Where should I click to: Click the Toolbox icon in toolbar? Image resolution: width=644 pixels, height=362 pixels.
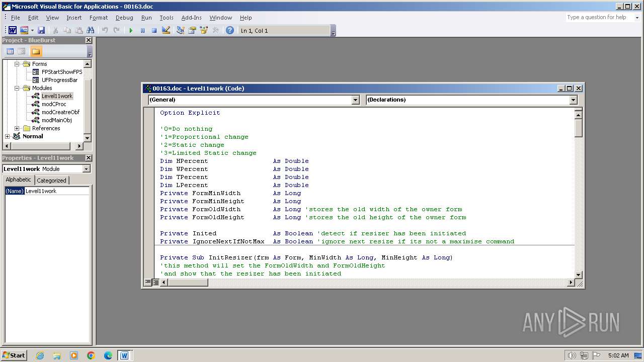point(215,31)
